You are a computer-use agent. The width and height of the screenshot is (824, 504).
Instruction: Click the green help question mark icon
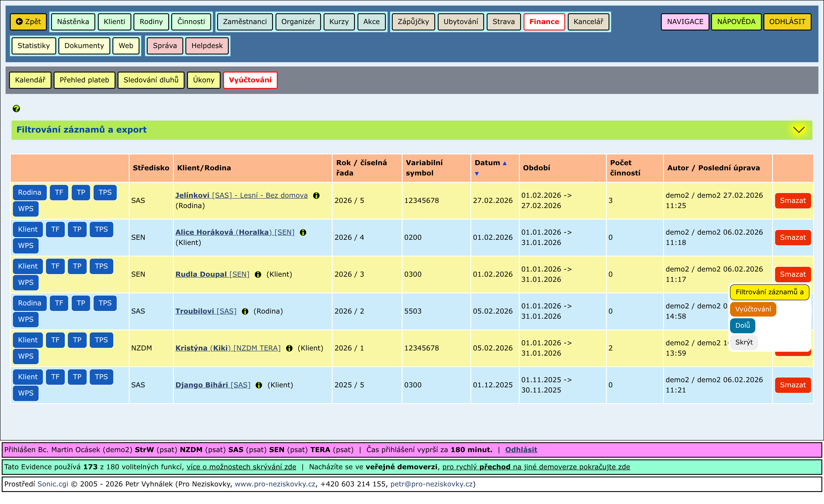[16, 109]
